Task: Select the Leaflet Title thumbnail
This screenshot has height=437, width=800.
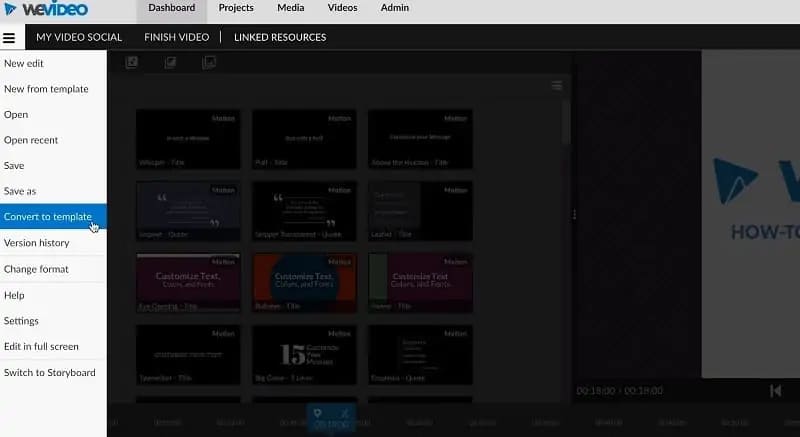Action: pos(420,211)
